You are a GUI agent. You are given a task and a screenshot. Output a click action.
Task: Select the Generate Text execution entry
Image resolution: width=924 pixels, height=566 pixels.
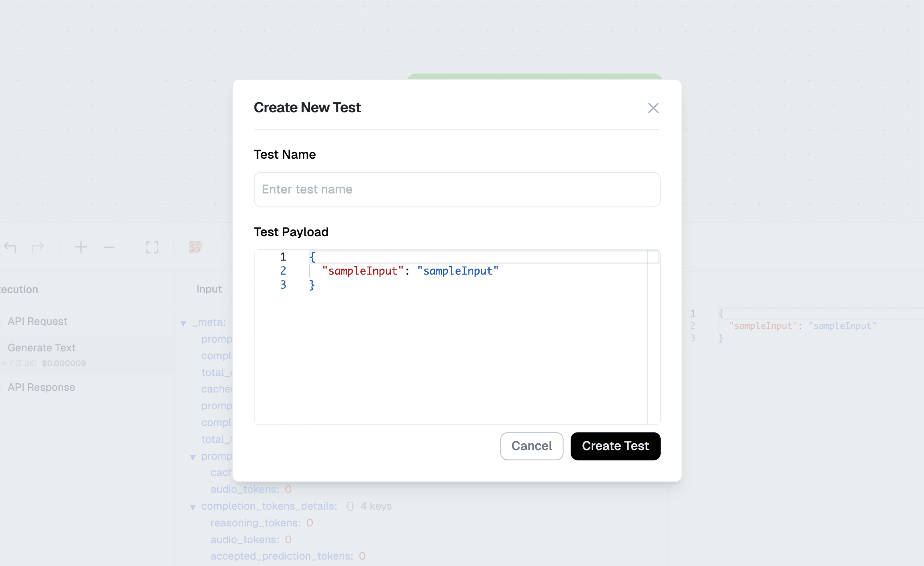click(x=42, y=347)
